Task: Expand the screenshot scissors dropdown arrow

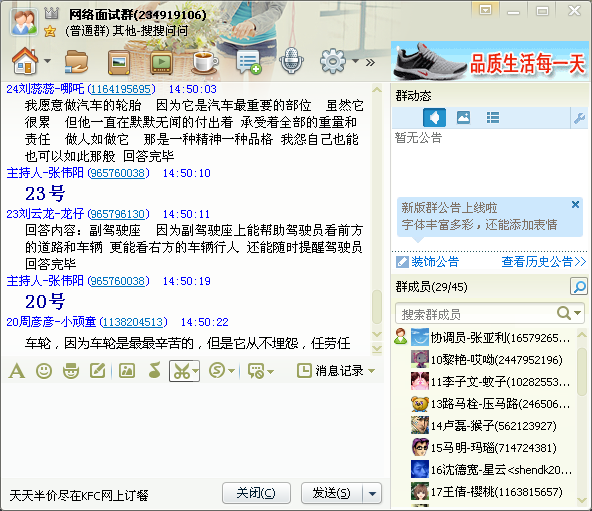Action: tap(195, 371)
